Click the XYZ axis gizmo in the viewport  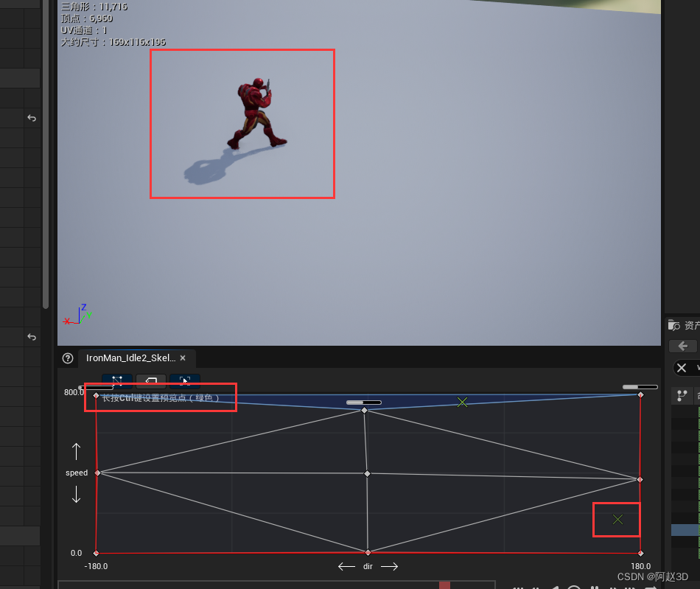(77, 314)
